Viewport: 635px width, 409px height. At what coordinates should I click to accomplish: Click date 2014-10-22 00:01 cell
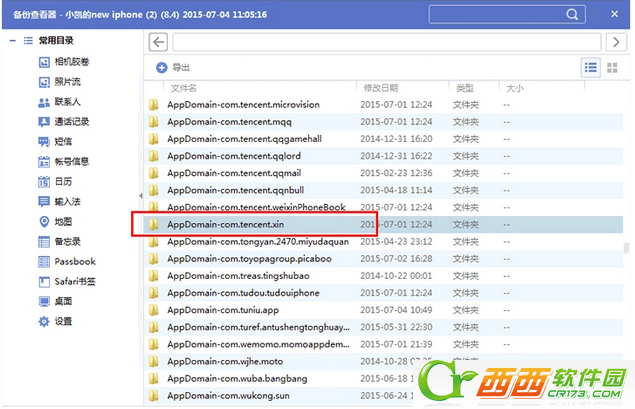tap(396, 276)
